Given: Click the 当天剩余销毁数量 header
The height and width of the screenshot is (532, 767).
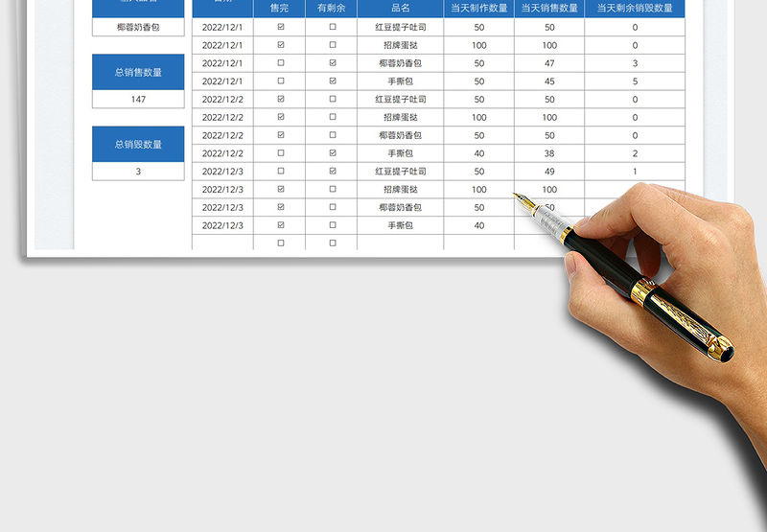Looking at the screenshot, I should [635, 8].
